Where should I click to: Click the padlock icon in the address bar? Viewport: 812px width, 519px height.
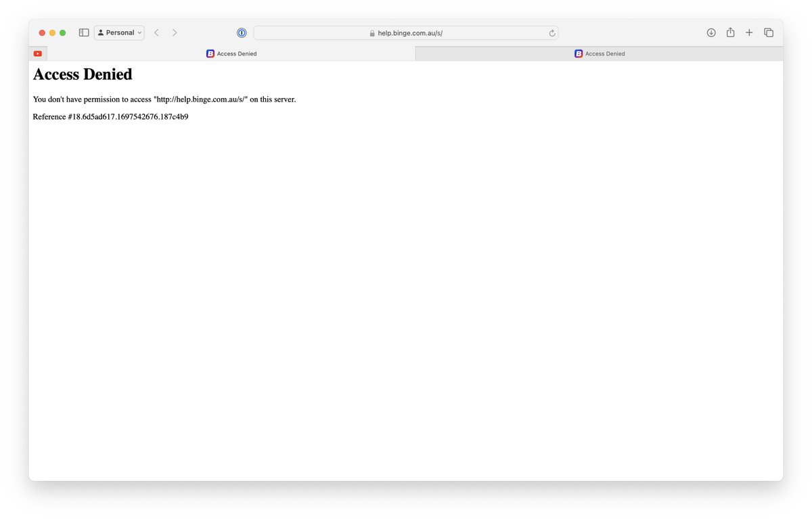coord(372,33)
